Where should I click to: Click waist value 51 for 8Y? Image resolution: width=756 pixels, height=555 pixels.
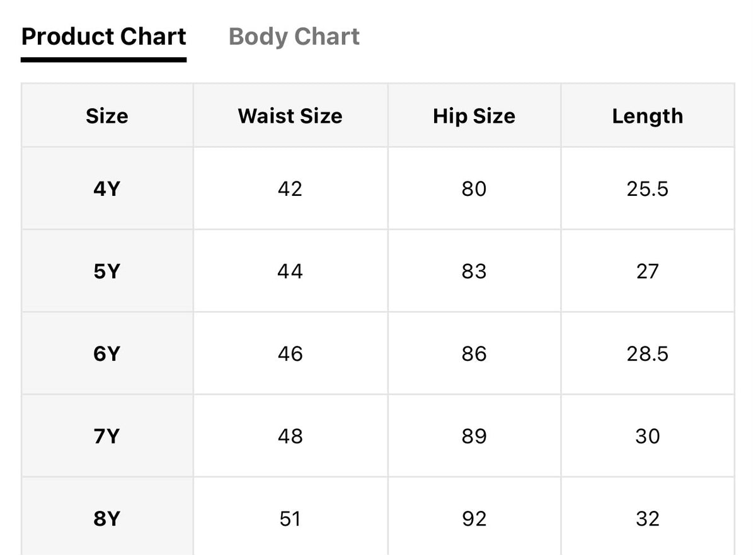coord(290,518)
